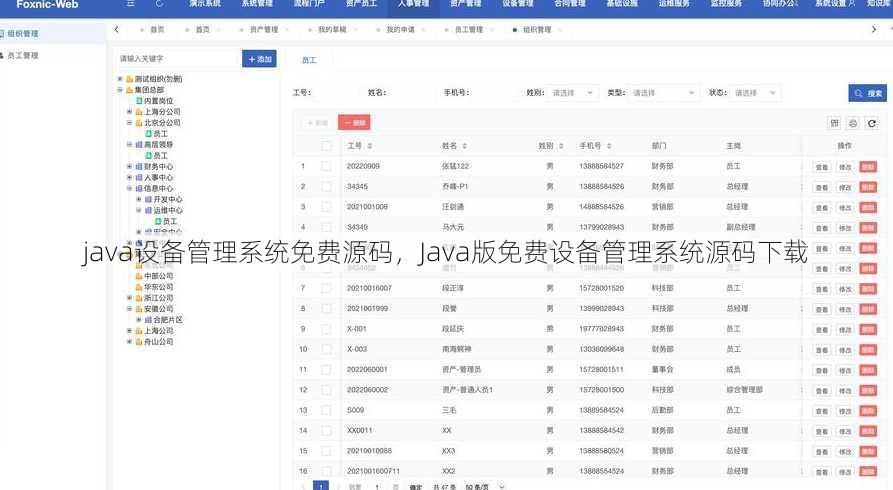
Task: Expand the 财务中心 tree node
Action: tap(129, 167)
